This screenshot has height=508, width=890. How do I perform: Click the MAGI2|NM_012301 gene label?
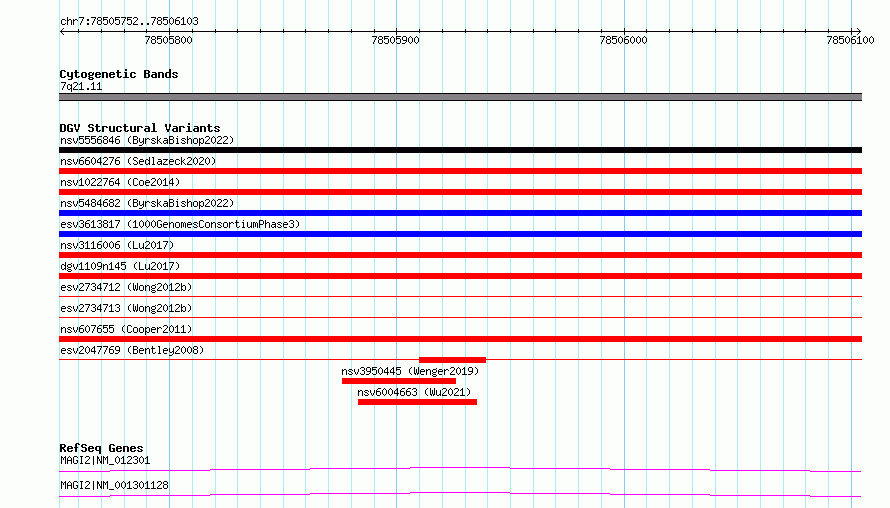tap(105, 460)
